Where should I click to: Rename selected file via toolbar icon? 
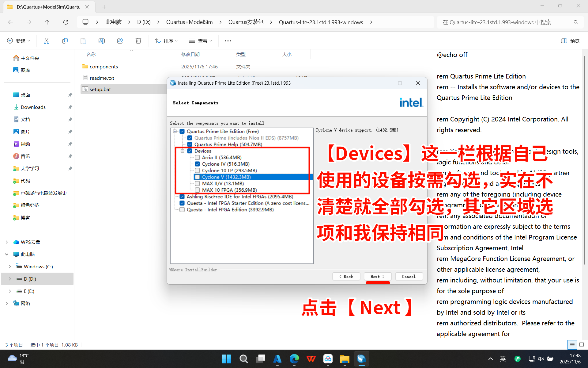(102, 41)
